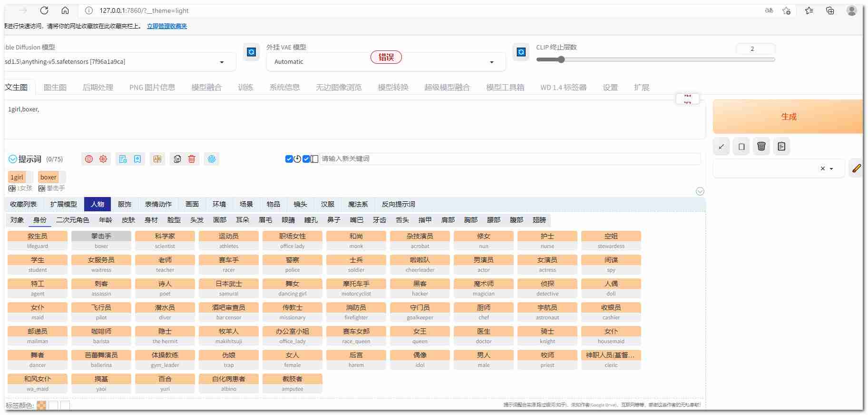
Task: Open the styles dropdown arrow
Action: click(831, 168)
